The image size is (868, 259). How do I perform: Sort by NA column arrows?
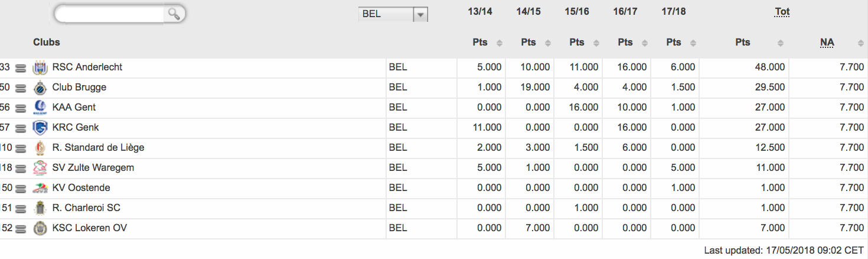click(860, 43)
